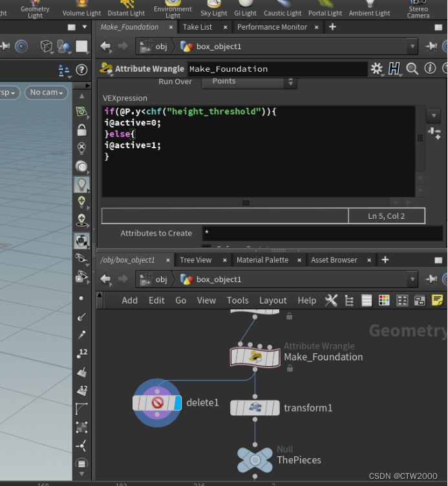The width and height of the screenshot is (448, 486).
Task: Click the Portal Light shelf tool
Action: point(325,9)
